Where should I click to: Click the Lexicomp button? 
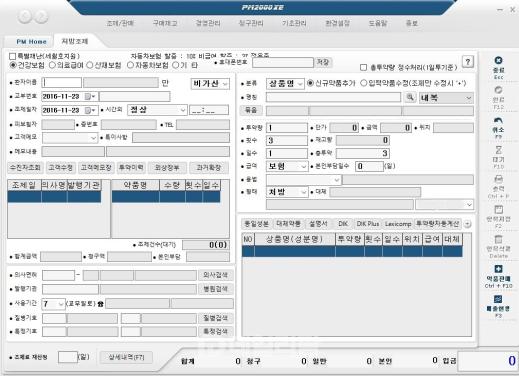pos(398,224)
